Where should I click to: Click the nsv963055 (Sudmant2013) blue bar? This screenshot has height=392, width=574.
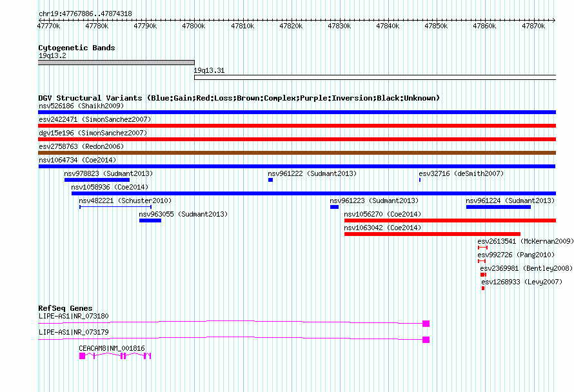coord(150,220)
